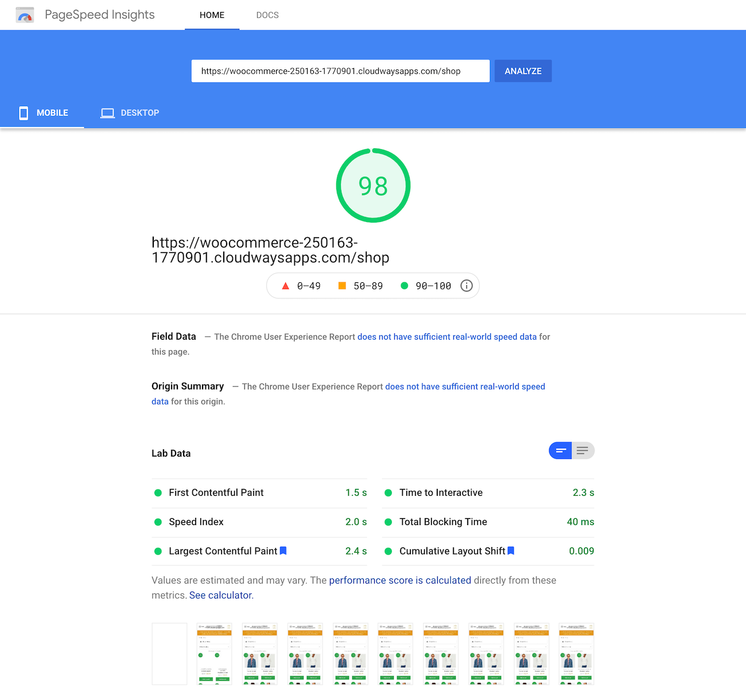The width and height of the screenshot is (746, 700).
Task: Click the Time to Interactive metric
Action: point(488,493)
